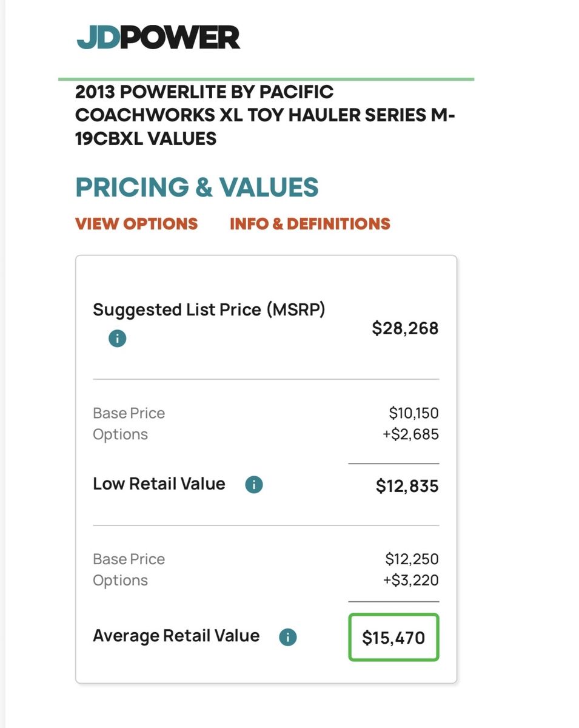This screenshot has width=579, height=728.
Task: Click the +$3,220 options amount
Action: 410,580
